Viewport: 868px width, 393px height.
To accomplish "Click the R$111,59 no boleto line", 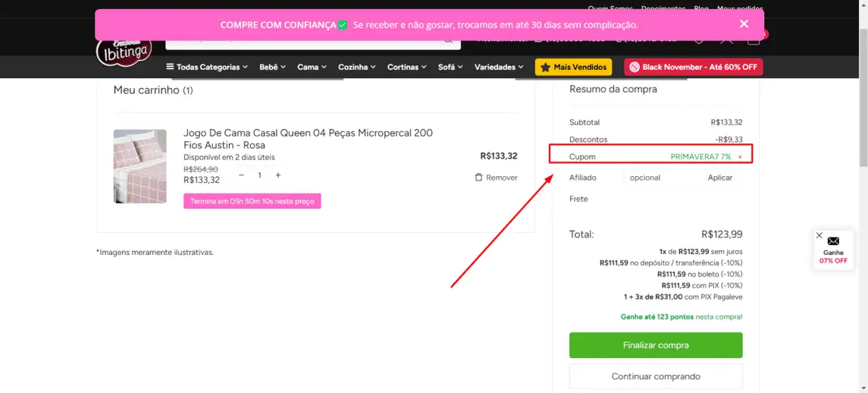I will click(700, 274).
